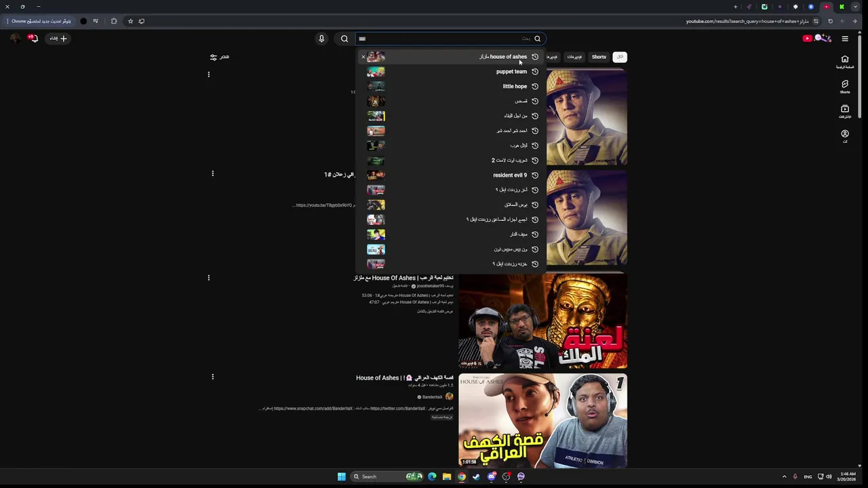This screenshot has width=868, height=488.
Task: Open the You page in the sidebar
Action: coord(845,136)
